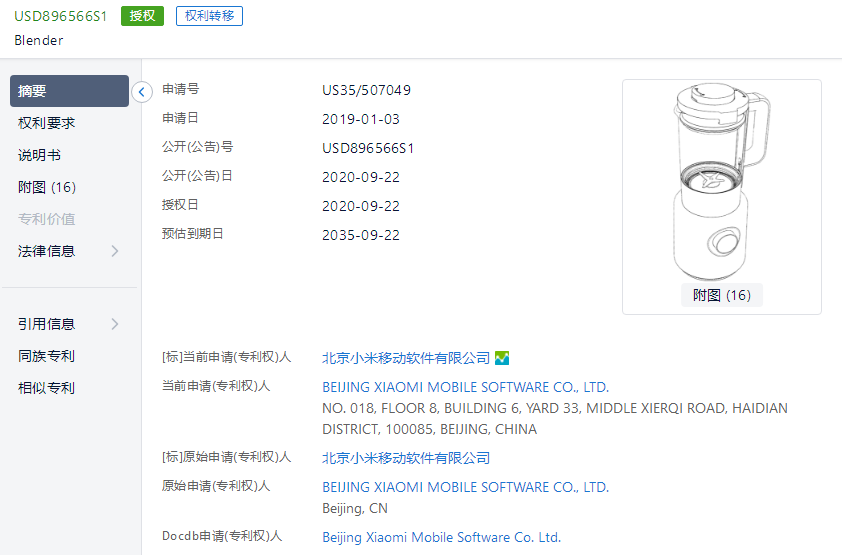Click the Docdb applicant Beijing Xiaomi Mobile Software link
The image size is (842, 555).
[x=441, y=537]
